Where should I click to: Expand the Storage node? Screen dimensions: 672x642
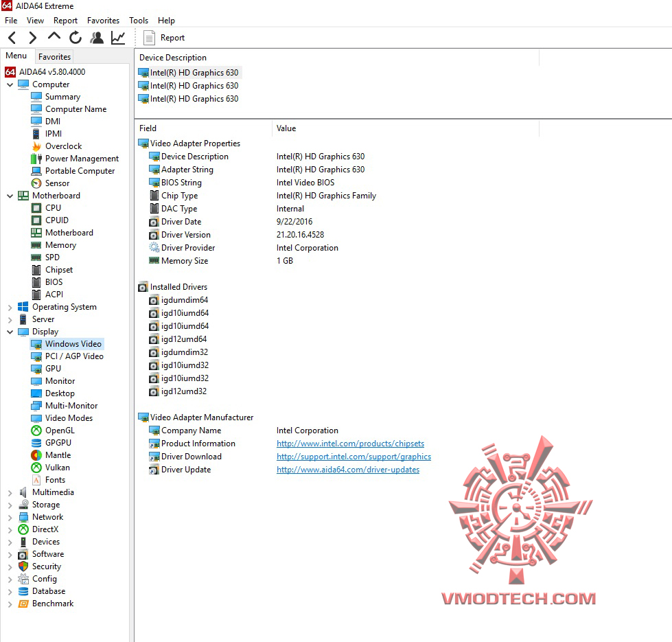10,505
